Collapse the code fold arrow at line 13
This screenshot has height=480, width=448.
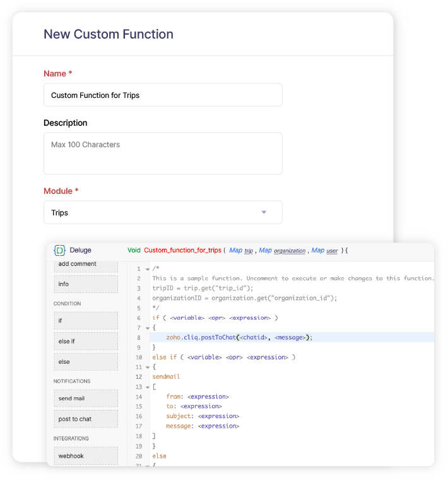(x=148, y=387)
